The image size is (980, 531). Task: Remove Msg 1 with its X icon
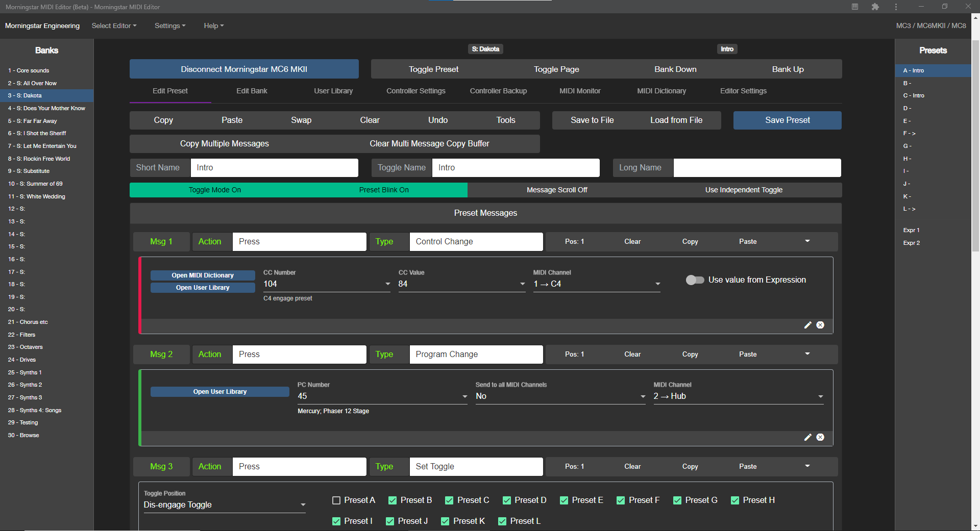820,325
